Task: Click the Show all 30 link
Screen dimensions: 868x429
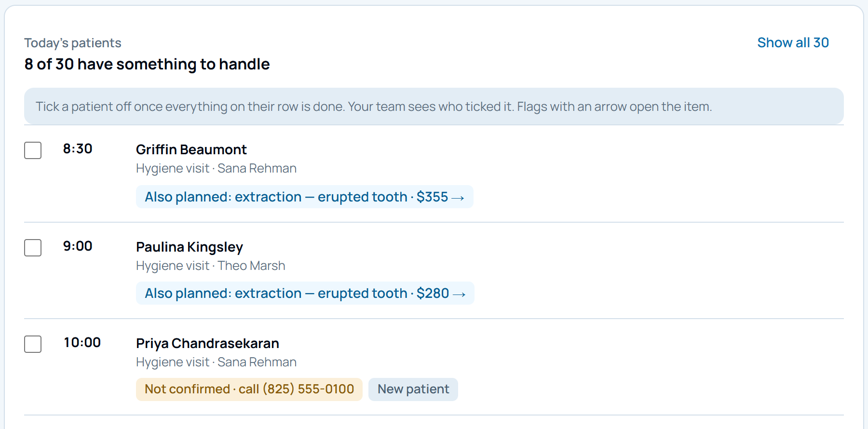Action: pos(793,43)
